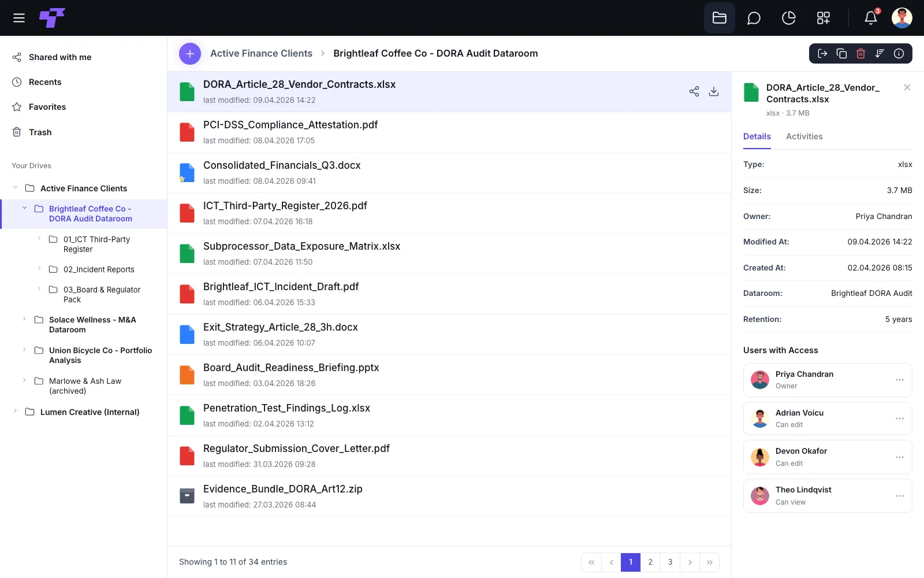Open options for Adrian Voicu access
Screen dimensions: 924x578
(900, 418)
